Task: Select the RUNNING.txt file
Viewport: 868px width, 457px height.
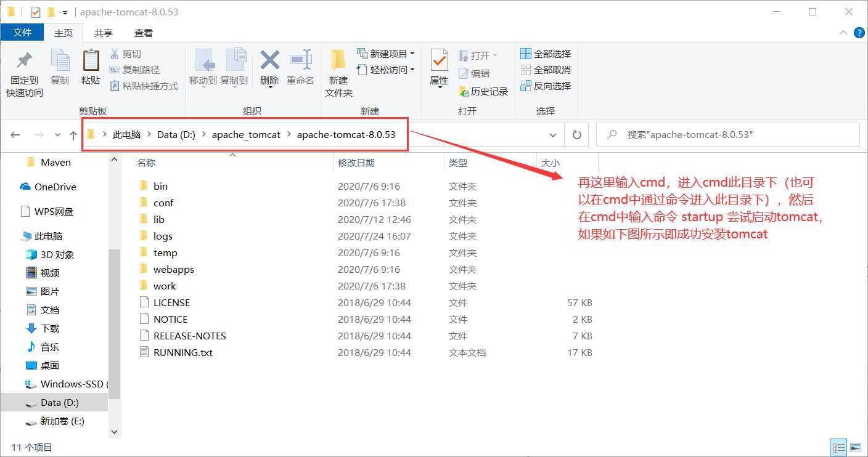Action: pyautogui.click(x=182, y=352)
